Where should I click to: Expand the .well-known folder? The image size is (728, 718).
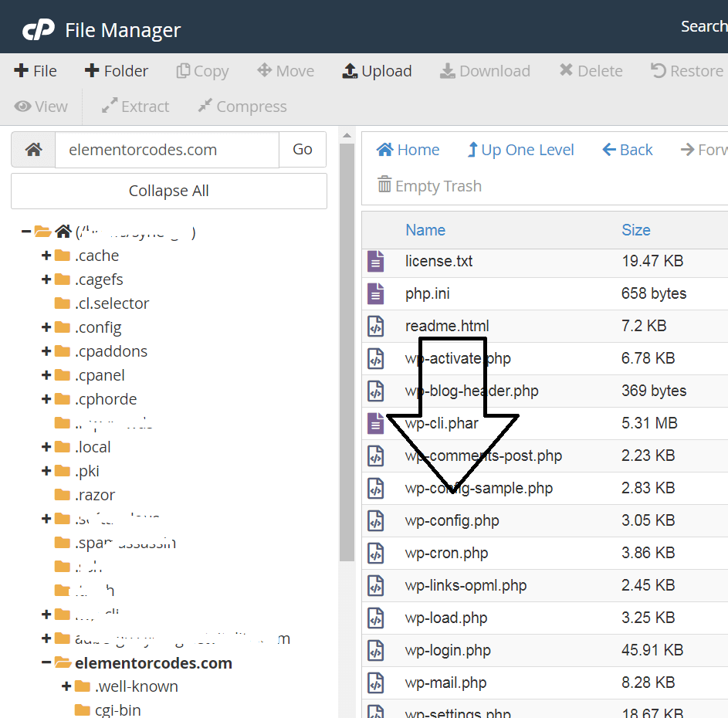click(x=66, y=686)
